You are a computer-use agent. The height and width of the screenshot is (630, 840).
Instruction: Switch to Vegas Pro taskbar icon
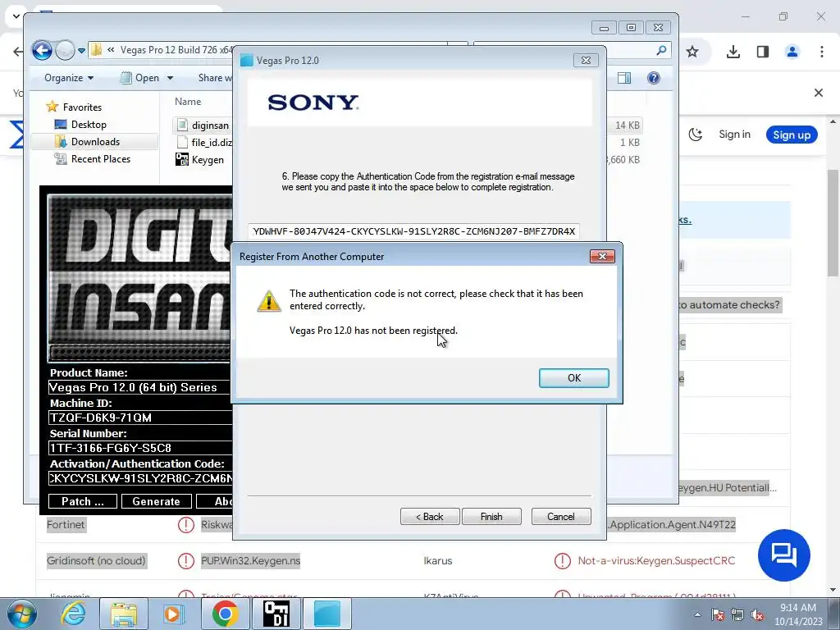point(327,614)
